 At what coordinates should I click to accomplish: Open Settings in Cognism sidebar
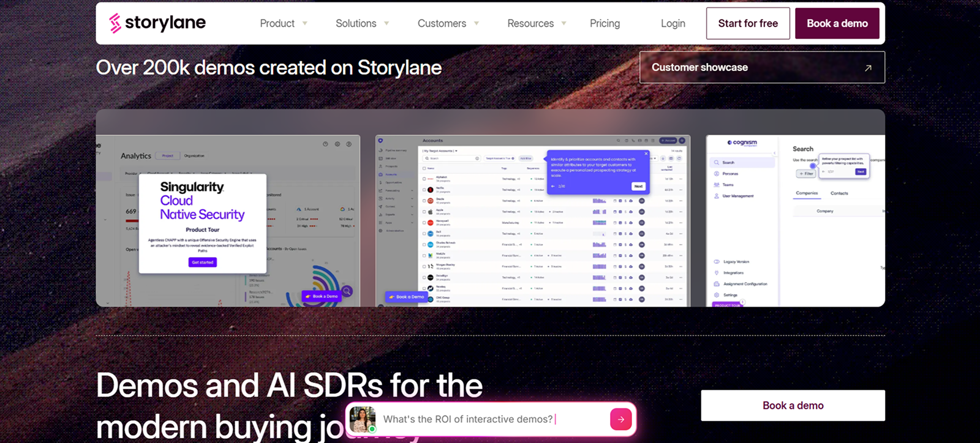tap(726, 295)
